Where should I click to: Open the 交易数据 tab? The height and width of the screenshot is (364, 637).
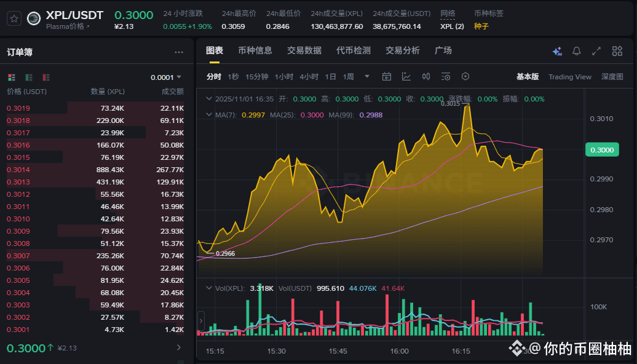pyautogui.click(x=304, y=50)
